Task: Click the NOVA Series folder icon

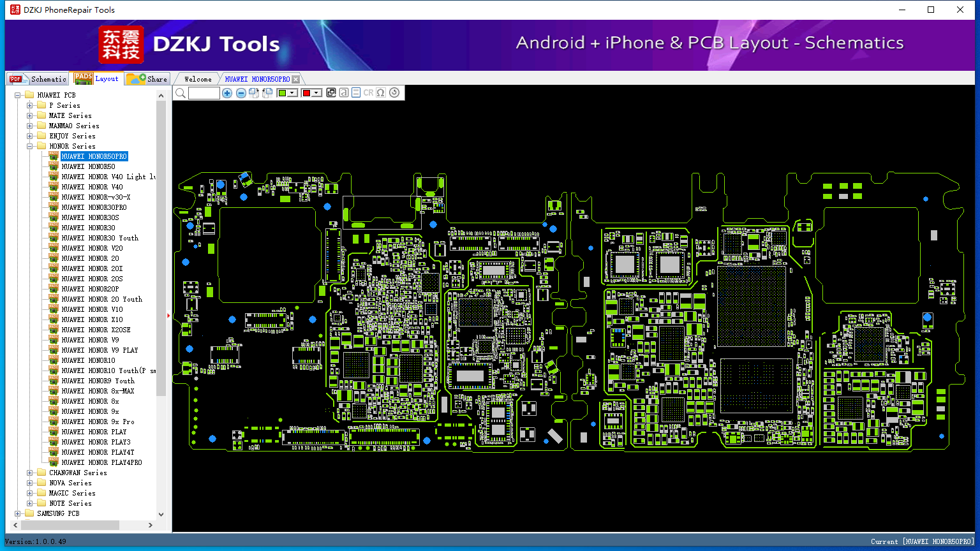Action: (x=41, y=483)
